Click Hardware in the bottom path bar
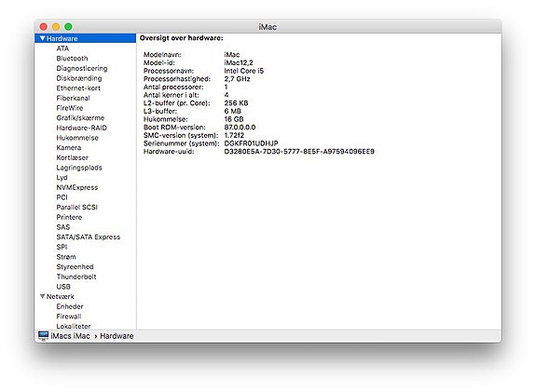 click(x=117, y=336)
